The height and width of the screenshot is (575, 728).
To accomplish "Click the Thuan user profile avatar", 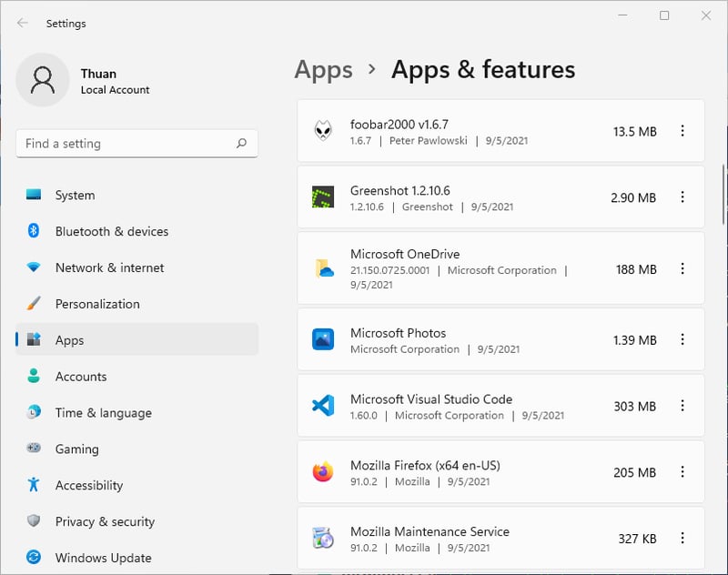I will click(43, 80).
